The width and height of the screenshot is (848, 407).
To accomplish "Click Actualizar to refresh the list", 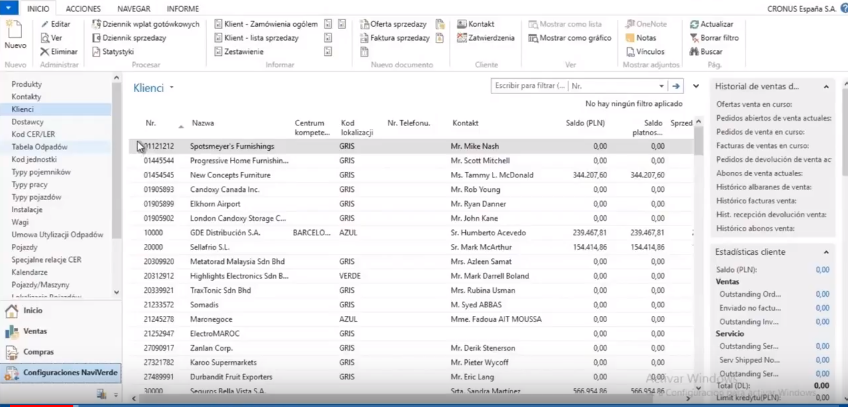I will [x=712, y=24].
